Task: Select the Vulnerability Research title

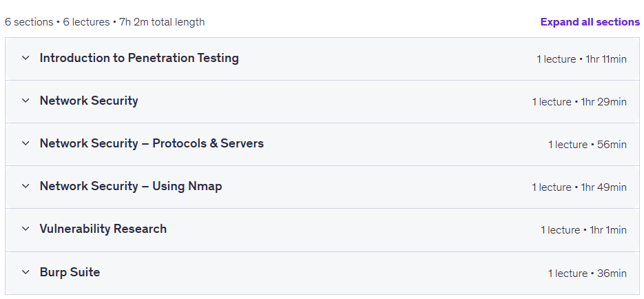Action: pyautogui.click(x=103, y=229)
